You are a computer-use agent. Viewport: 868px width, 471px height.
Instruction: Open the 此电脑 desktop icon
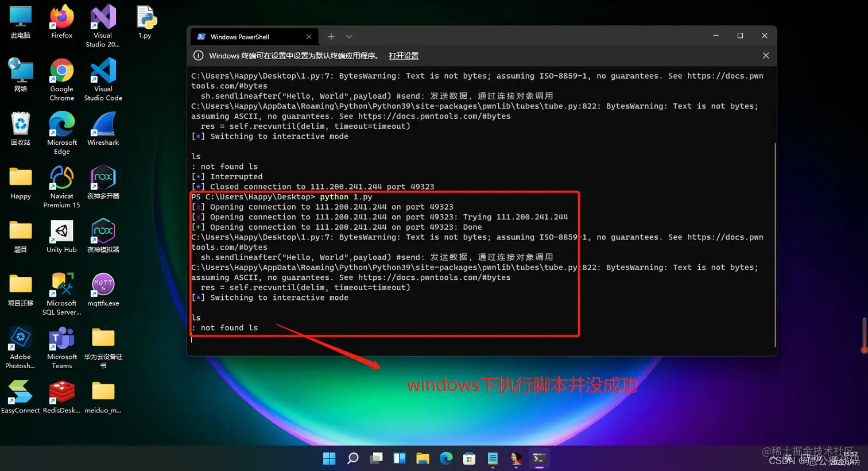point(21,22)
